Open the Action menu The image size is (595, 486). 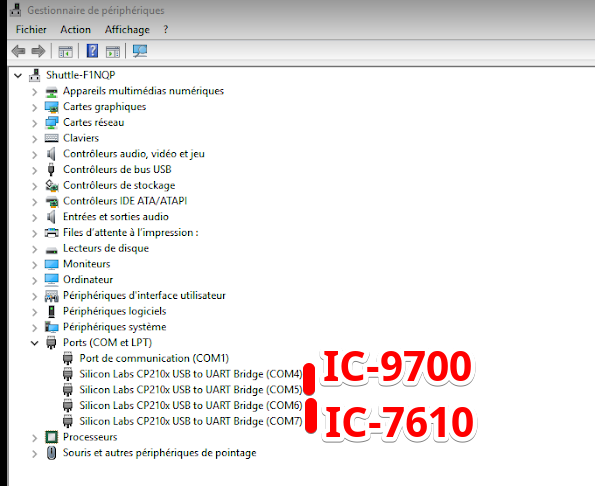(x=76, y=29)
